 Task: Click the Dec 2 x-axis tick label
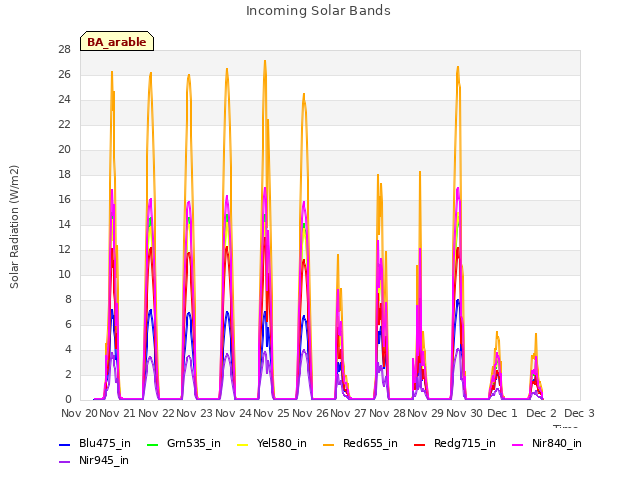click(541, 413)
